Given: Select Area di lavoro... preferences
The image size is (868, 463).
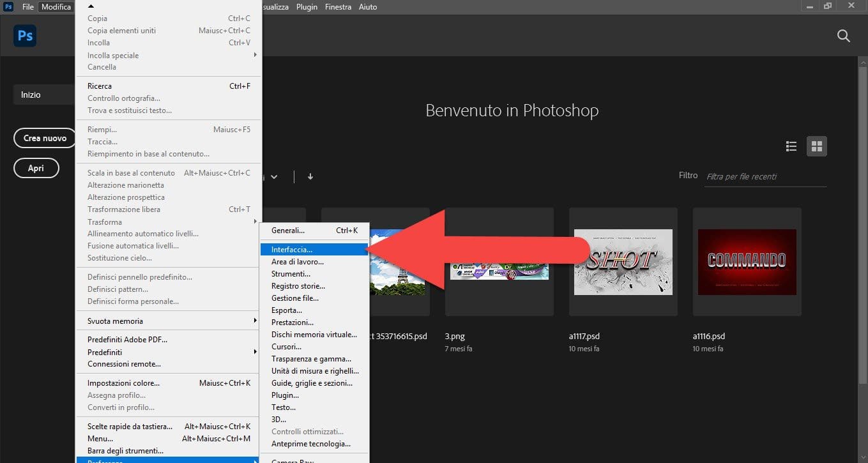Looking at the screenshot, I should (x=314, y=262).
